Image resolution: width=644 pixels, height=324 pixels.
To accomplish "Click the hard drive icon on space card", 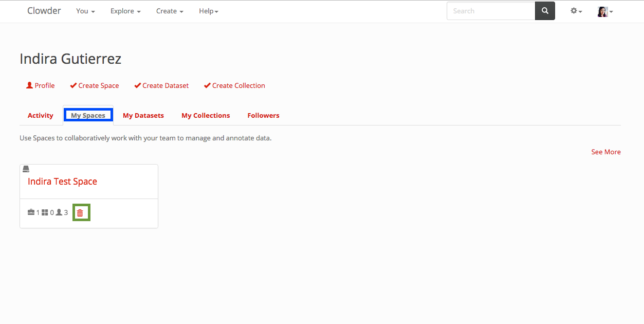I will 26,169.
